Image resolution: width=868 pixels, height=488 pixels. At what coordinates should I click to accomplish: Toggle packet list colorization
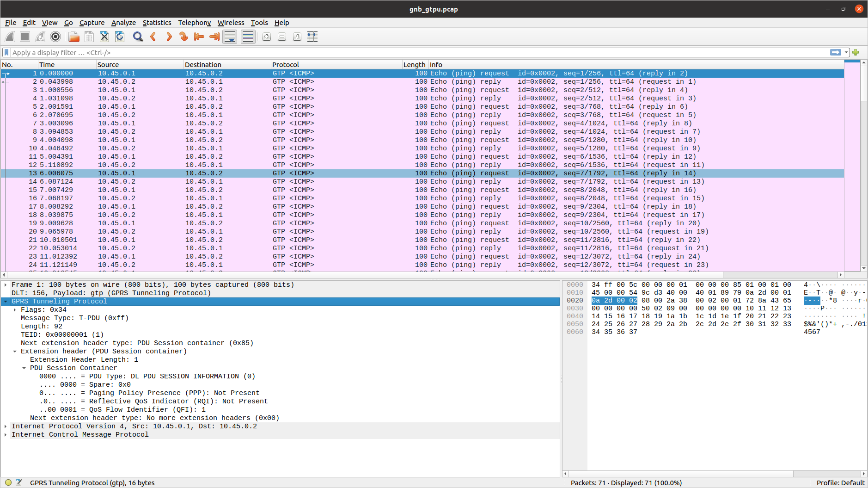[x=248, y=37]
